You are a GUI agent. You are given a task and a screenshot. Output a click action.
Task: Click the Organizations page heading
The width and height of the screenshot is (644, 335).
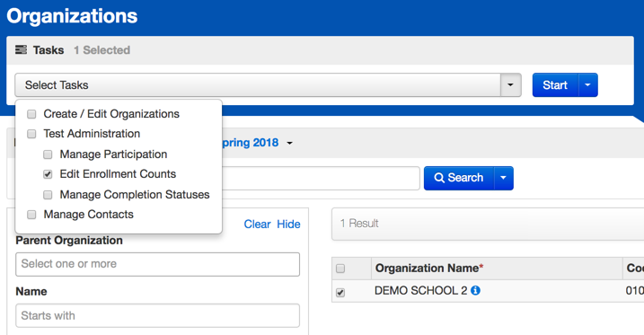point(72,16)
